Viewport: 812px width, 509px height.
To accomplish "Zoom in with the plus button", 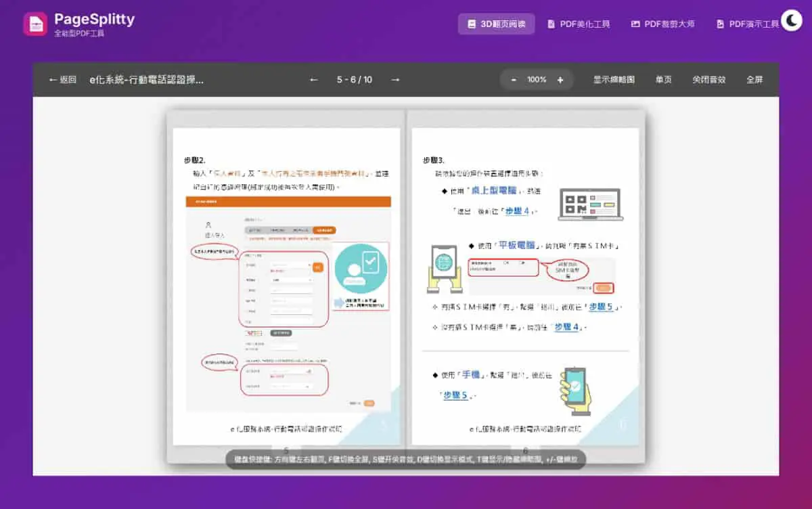I will pos(560,79).
